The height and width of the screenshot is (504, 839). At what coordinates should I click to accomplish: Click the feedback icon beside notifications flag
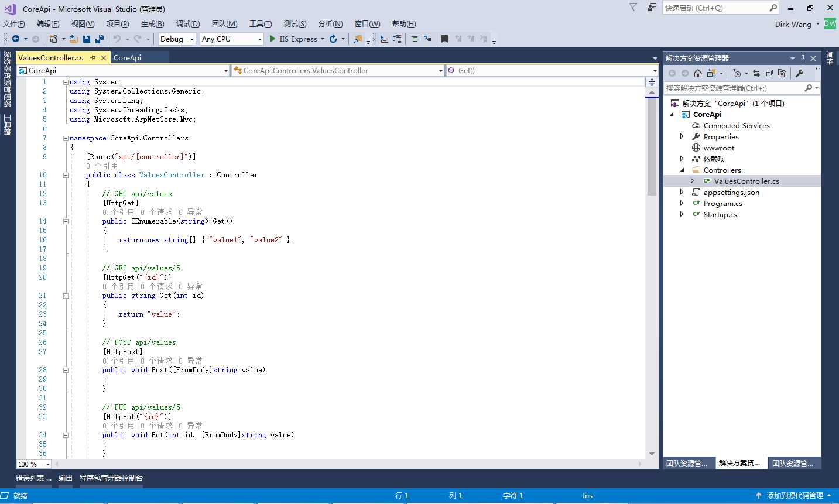(x=652, y=7)
